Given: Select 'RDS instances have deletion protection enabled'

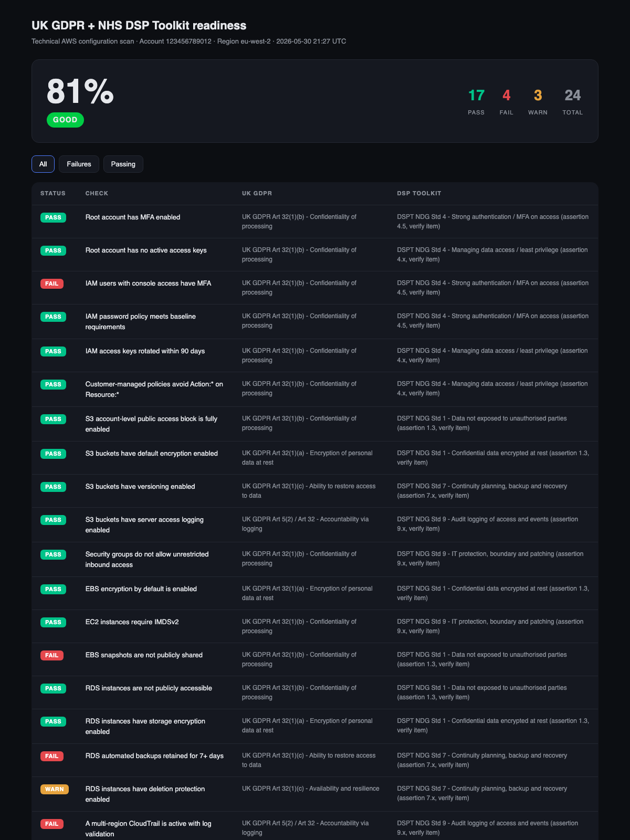Looking at the screenshot, I should pyautogui.click(x=145, y=794).
